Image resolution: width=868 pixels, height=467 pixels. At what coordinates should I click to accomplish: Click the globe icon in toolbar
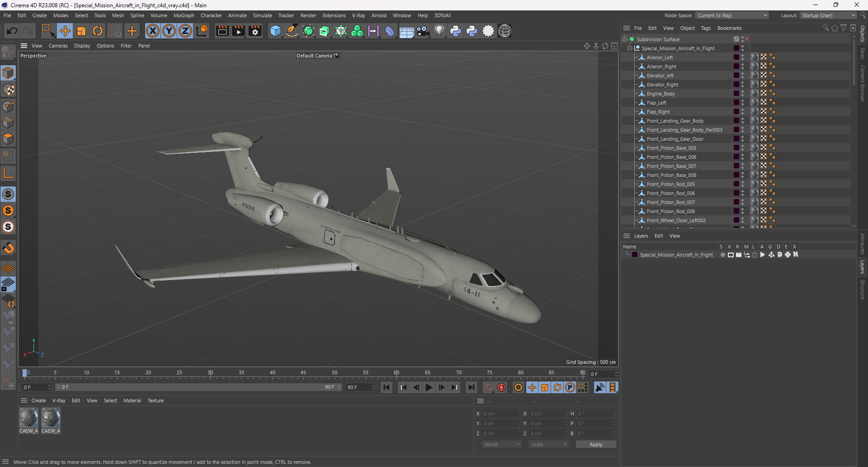(x=505, y=31)
